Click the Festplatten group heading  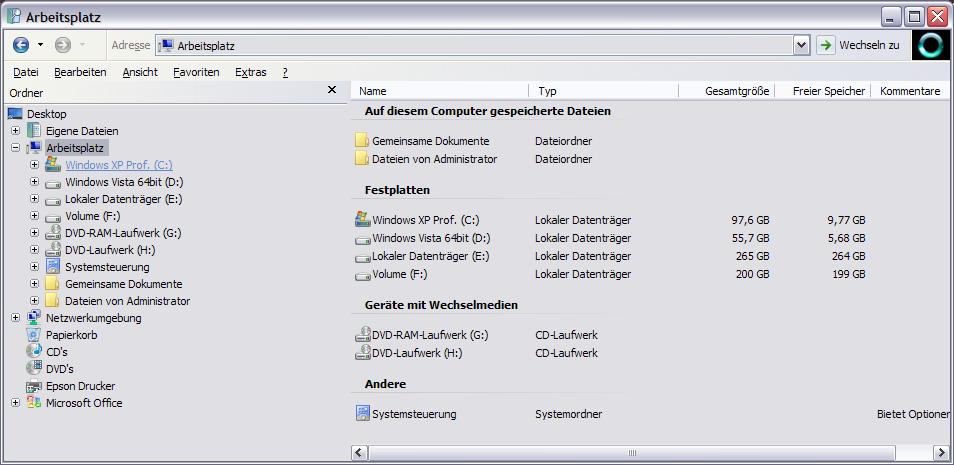[x=397, y=190]
